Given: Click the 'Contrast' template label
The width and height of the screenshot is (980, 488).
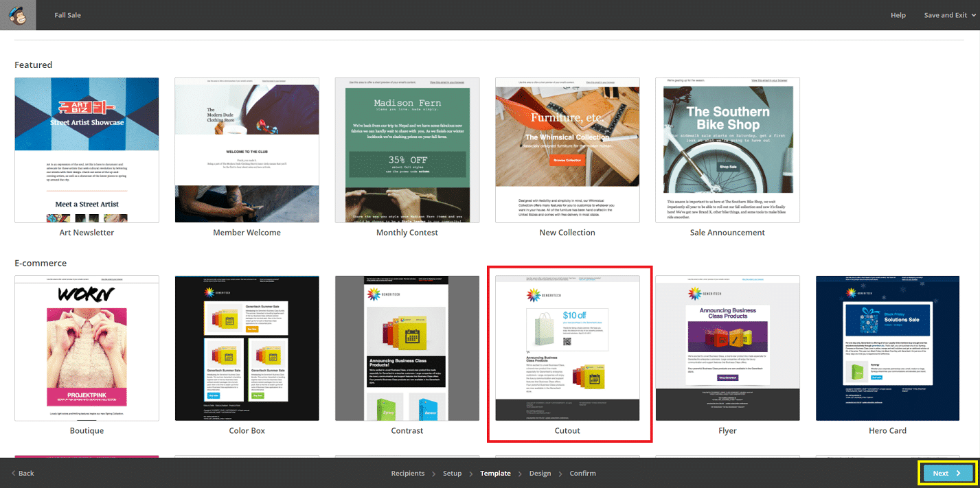Looking at the screenshot, I should point(407,431).
